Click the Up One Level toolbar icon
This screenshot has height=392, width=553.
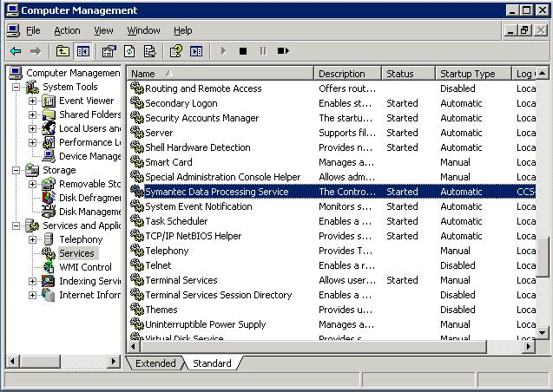pyautogui.click(x=63, y=51)
